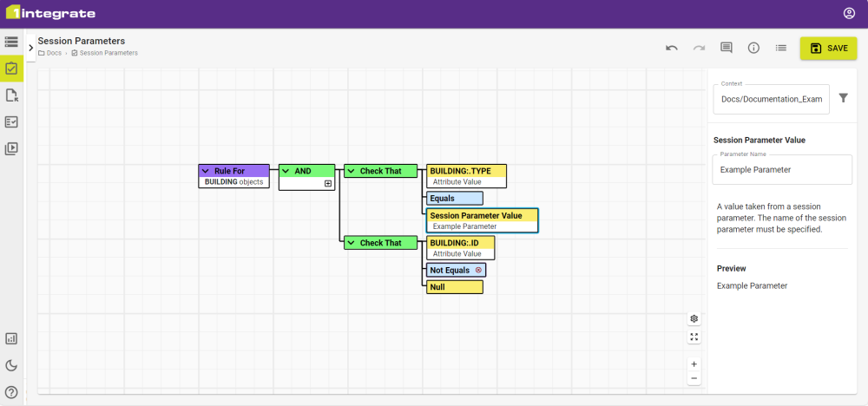Collapse the first Check That node

352,171
